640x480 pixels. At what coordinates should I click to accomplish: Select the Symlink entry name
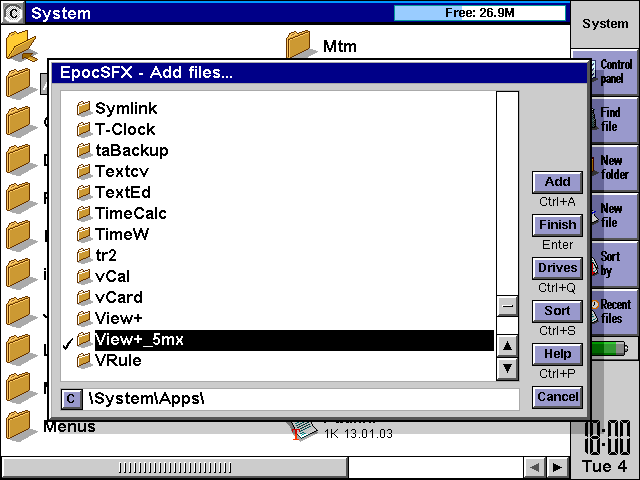(126, 109)
